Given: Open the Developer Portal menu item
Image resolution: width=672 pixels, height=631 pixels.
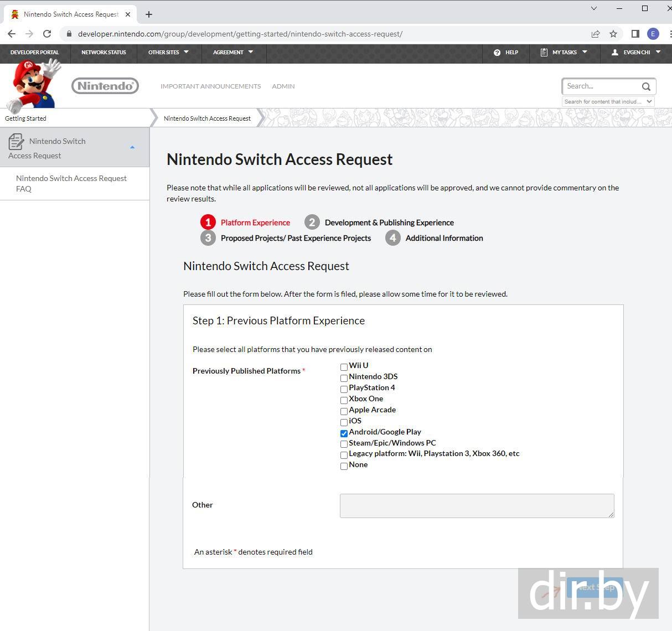Looking at the screenshot, I should [x=34, y=53].
